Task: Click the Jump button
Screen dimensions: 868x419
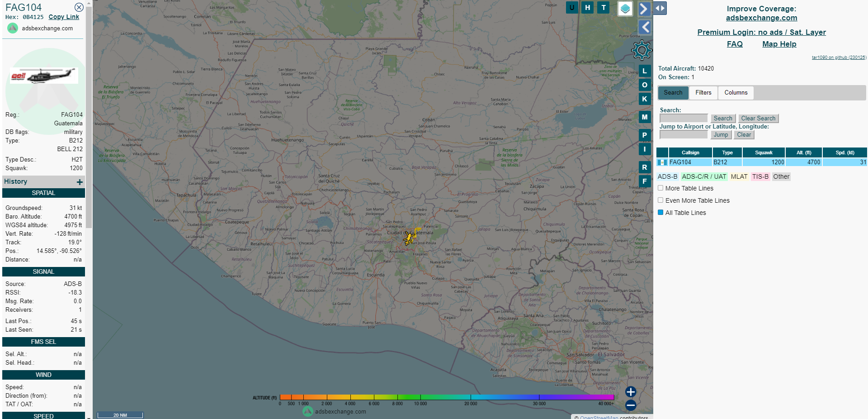Action: click(721, 135)
